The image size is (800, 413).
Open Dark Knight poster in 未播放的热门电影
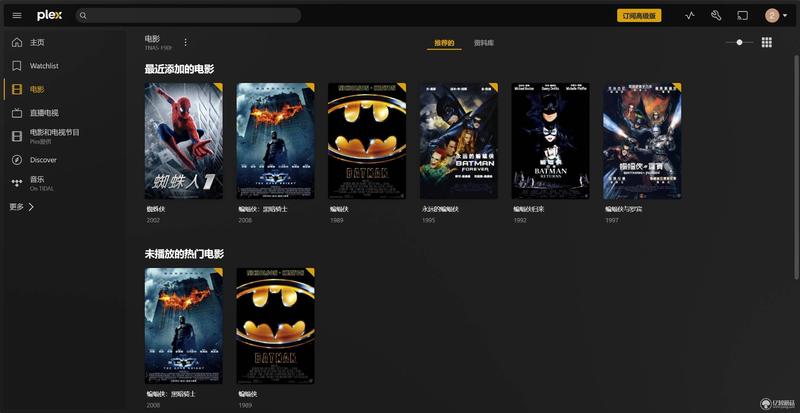pyautogui.click(x=184, y=326)
